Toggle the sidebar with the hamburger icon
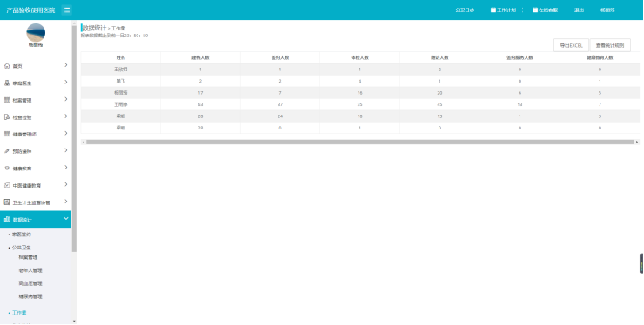This screenshot has width=644, height=325. (66, 10)
